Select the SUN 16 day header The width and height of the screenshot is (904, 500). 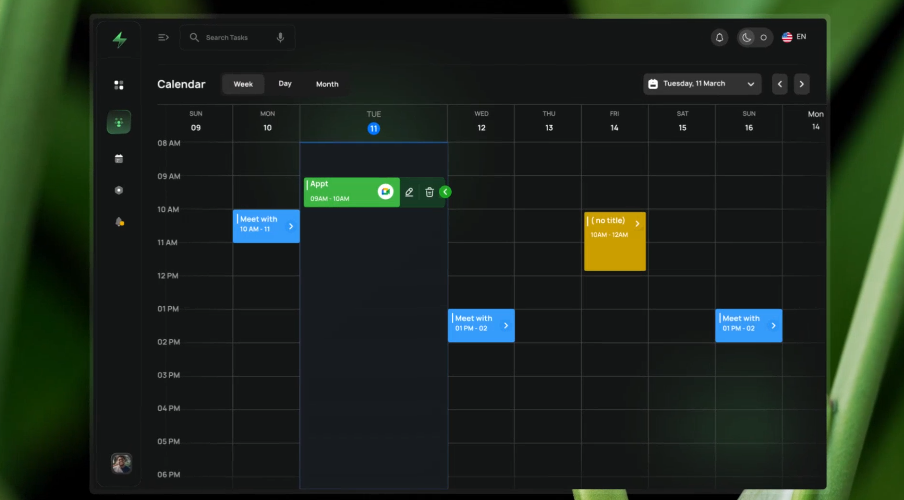pos(749,121)
